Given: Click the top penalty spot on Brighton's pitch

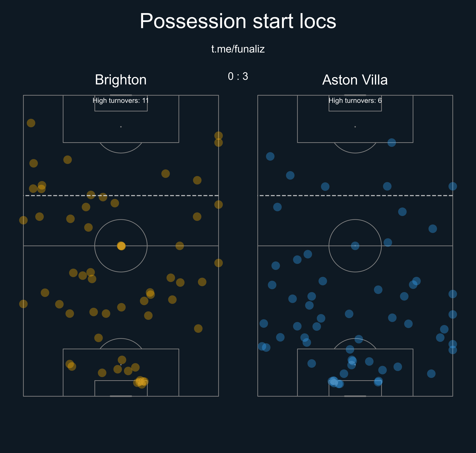Looking at the screenshot, I should click(x=121, y=127).
